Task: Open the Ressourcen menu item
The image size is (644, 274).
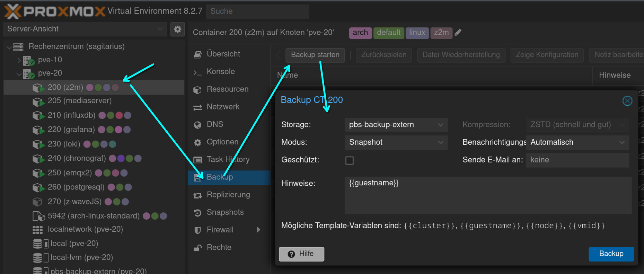Action: point(229,89)
